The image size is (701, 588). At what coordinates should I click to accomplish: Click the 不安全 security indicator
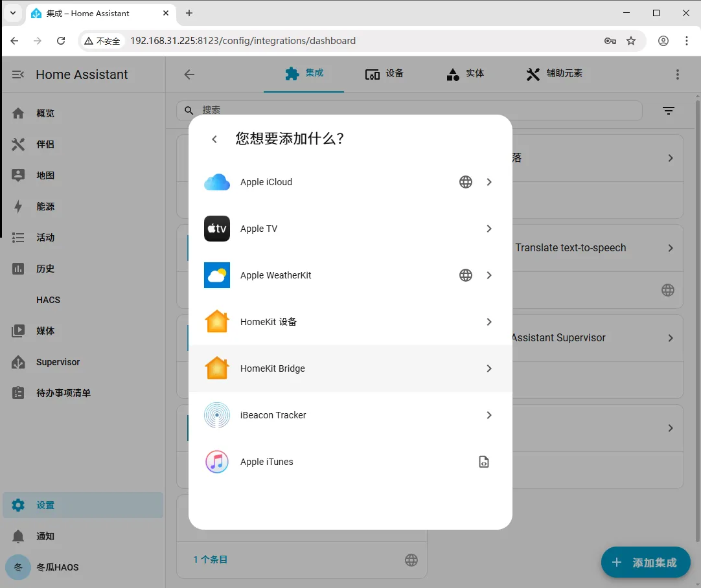coord(102,41)
